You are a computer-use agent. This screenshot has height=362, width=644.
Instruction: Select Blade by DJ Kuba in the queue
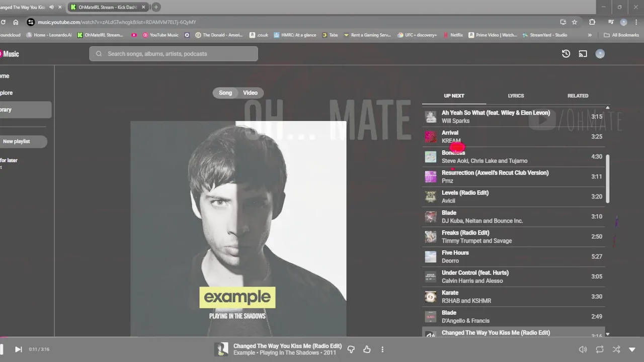tap(513, 217)
